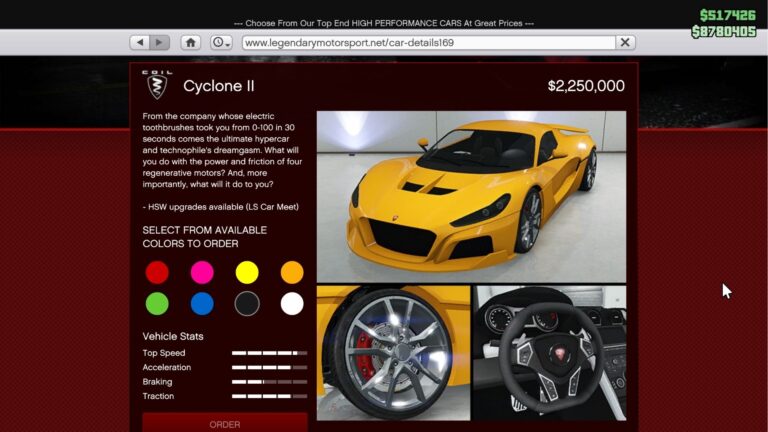Viewport: 768px width, 432px height.
Task: View the main yellow Cyclone II photo
Action: pos(471,196)
